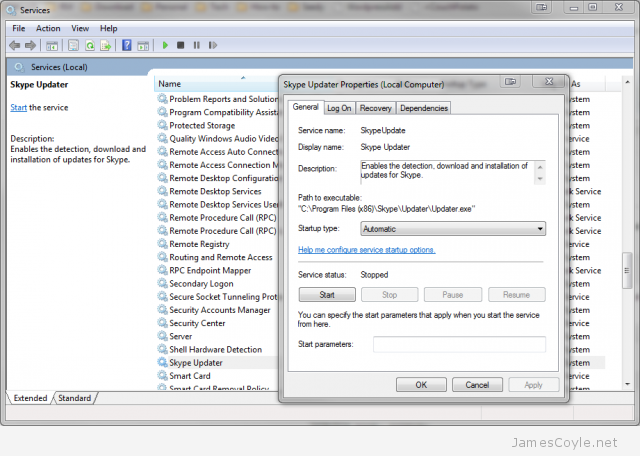Image resolution: width=640 pixels, height=456 pixels.
Task: Click the Stop Service toolbar icon
Action: pyautogui.click(x=180, y=45)
